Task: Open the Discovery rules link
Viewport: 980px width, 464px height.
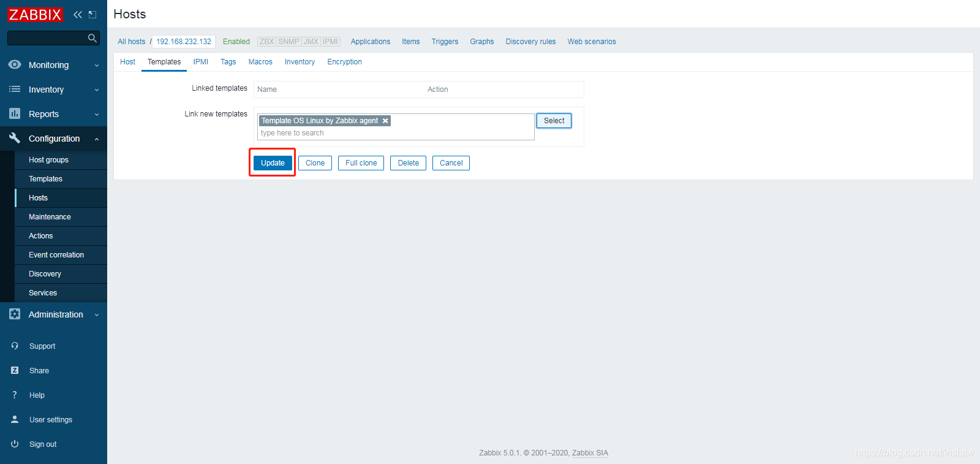Action: tap(530, 42)
